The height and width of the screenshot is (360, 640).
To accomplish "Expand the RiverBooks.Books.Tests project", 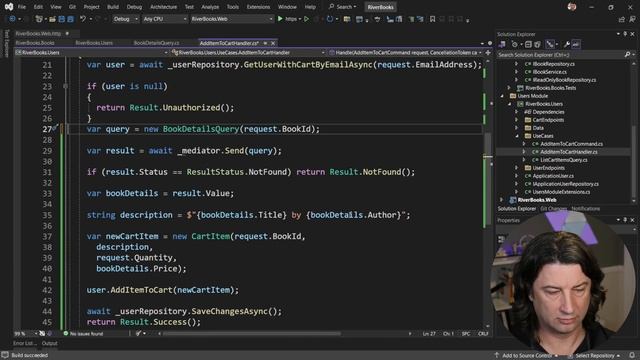I will point(509,88).
